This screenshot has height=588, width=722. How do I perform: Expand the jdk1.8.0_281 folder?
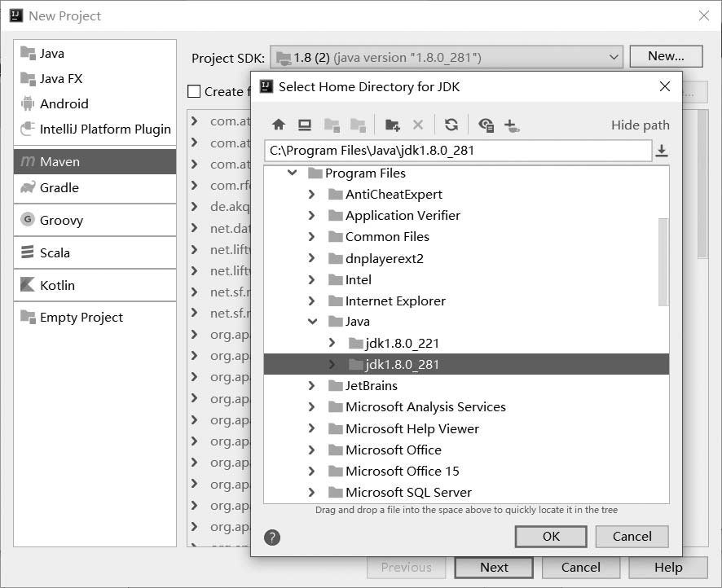coord(332,364)
